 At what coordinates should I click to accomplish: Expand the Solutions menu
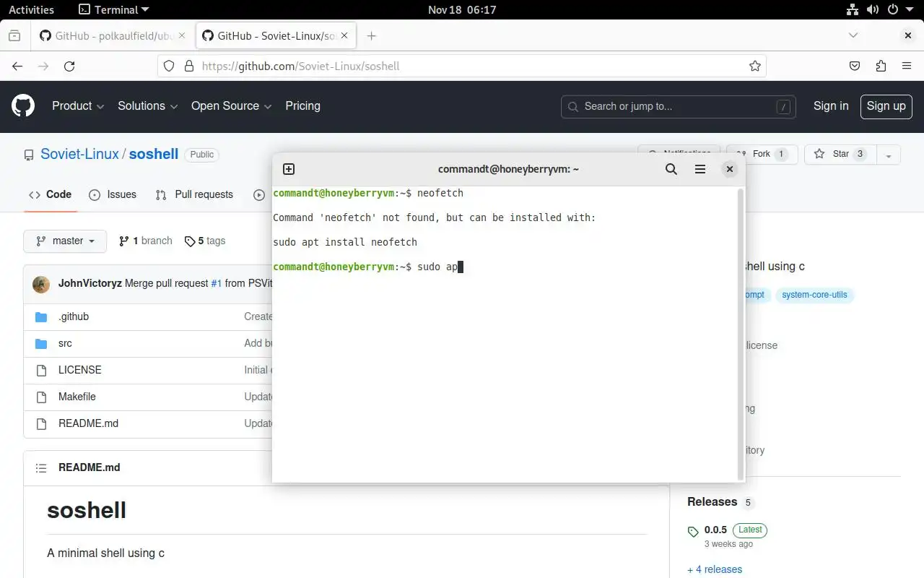coord(147,105)
